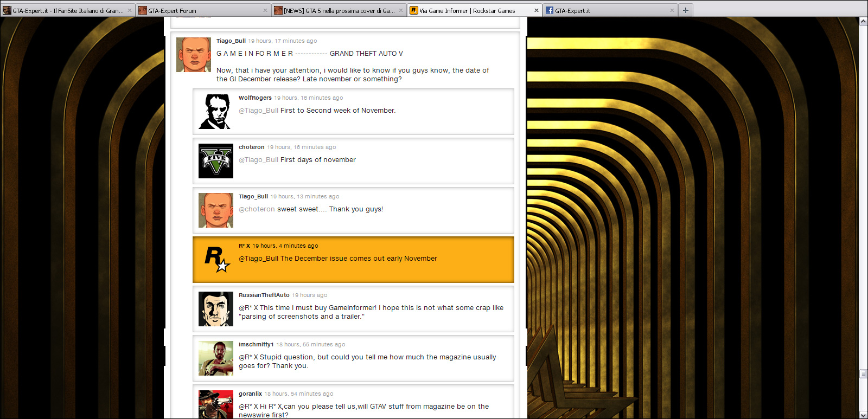Click the vertical scrollbar thumb
This screenshot has width=868, height=419.
coord(863,373)
